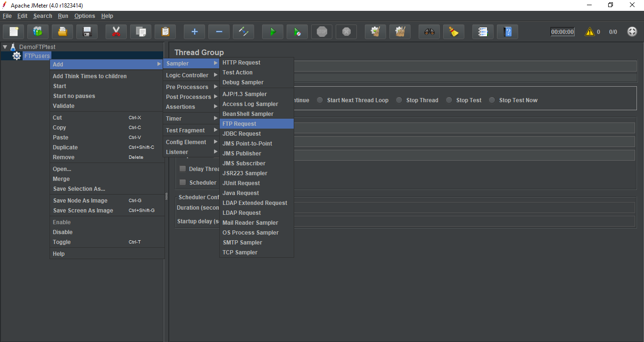Screen dimensions: 644x342
Task: Click the Save floppy disk icon
Action: click(87, 32)
